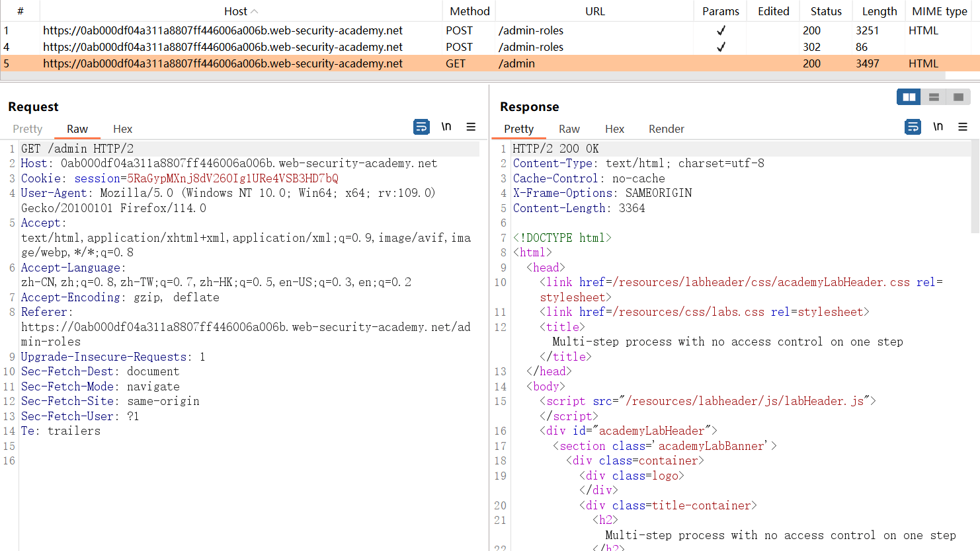This screenshot has height=551, width=980.
Task: Show non-printable characters in Response panel
Action: (938, 127)
